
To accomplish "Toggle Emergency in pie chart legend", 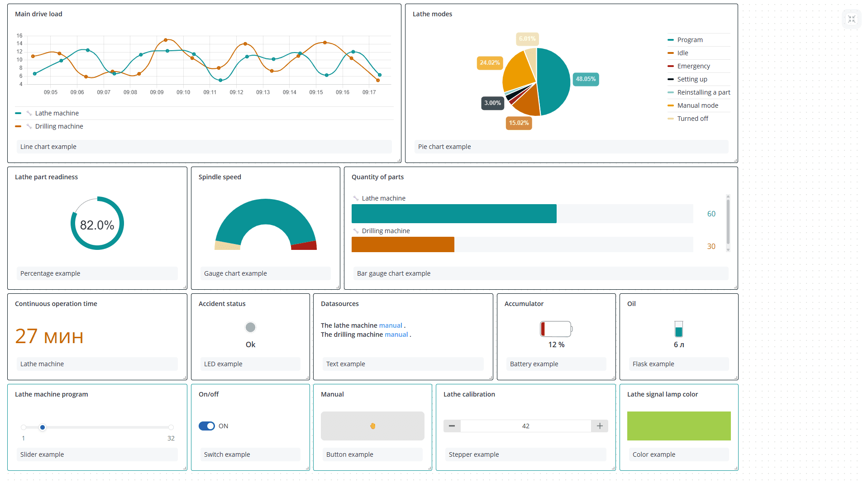I will tap(693, 66).
